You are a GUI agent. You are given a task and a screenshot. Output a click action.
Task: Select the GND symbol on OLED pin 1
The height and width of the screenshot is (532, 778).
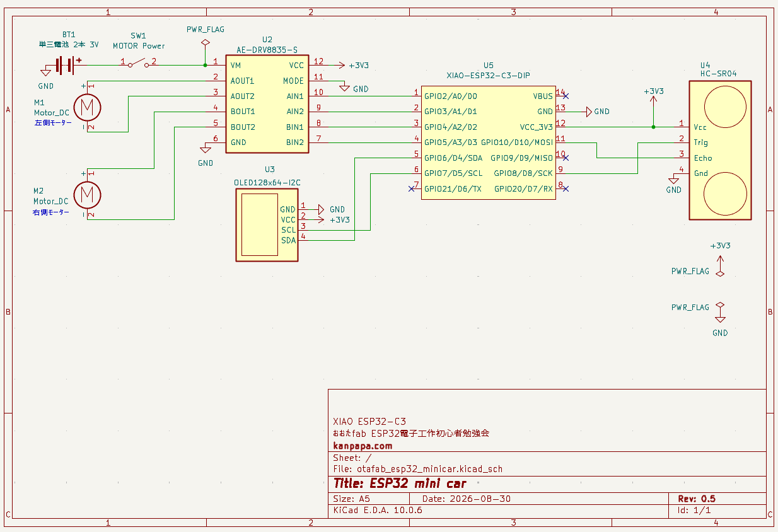point(321,209)
